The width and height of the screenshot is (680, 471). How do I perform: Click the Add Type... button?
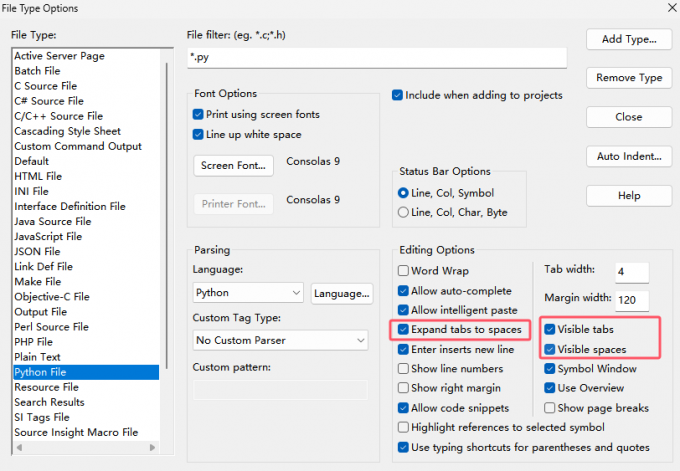point(628,39)
